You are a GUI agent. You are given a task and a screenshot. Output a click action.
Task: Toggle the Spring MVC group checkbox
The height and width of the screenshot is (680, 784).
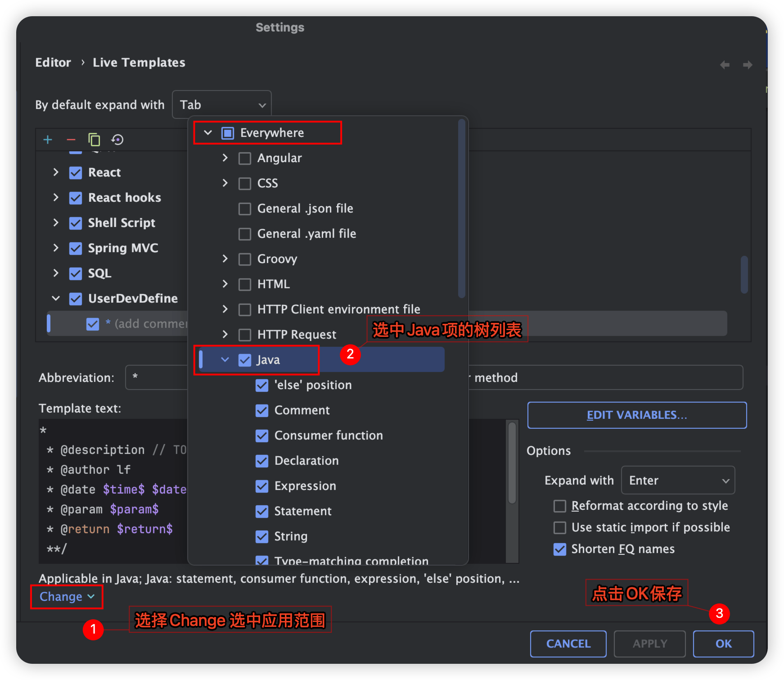(x=76, y=249)
